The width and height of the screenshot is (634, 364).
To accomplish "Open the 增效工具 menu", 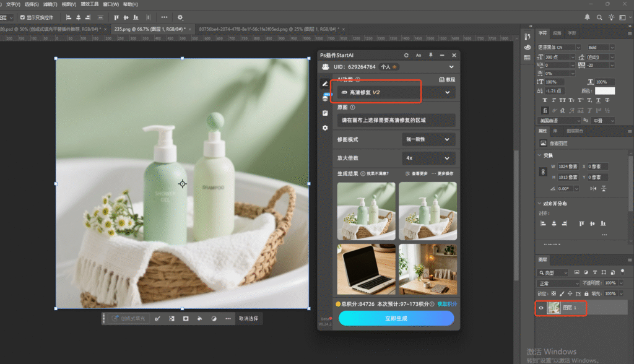I will point(89,4).
